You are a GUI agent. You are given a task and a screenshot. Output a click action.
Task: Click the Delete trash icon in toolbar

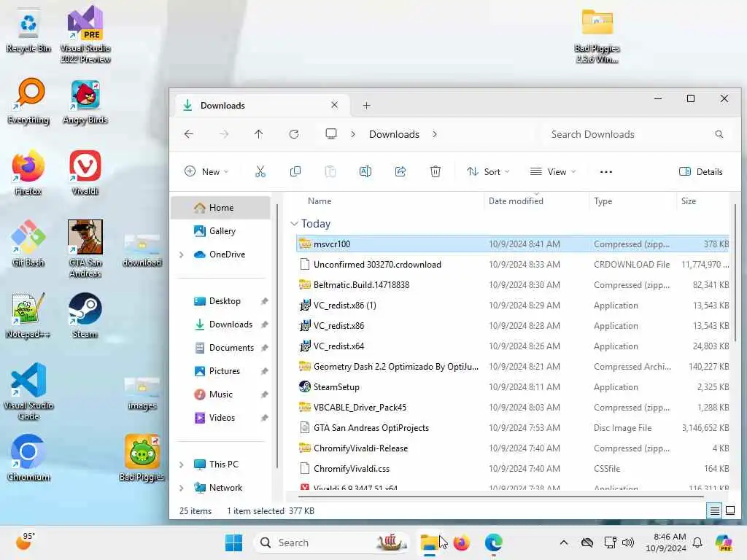point(436,171)
